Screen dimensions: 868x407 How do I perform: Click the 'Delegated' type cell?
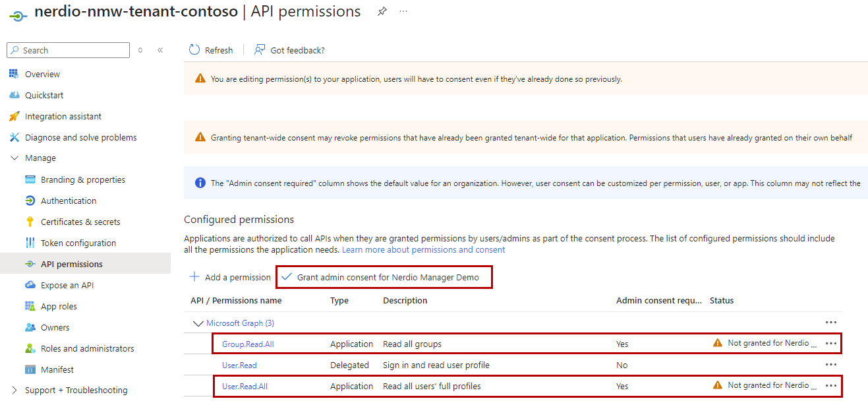pyautogui.click(x=349, y=365)
